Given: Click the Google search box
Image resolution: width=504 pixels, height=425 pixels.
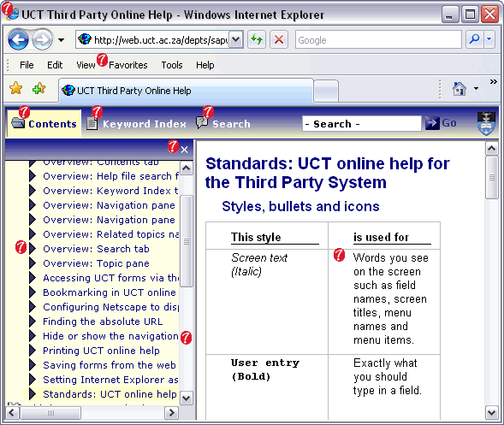Looking at the screenshot, I should coord(378,40).
